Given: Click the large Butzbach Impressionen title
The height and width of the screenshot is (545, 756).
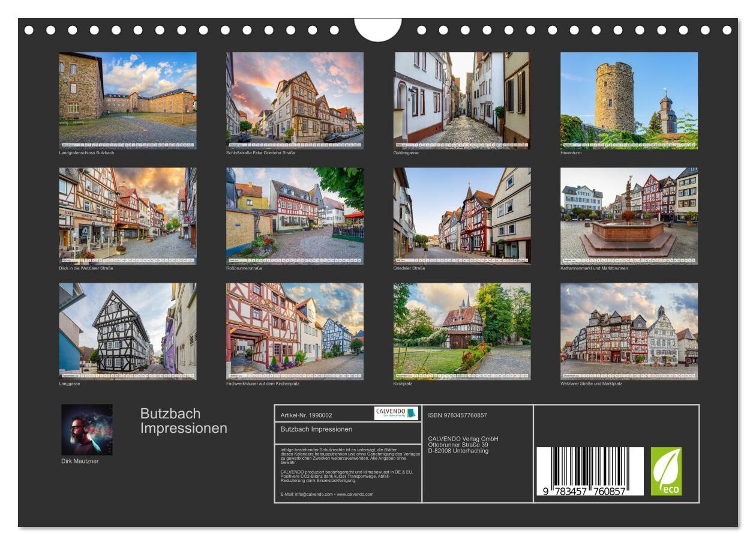Looking at the screenshot, I should (184, 421).
